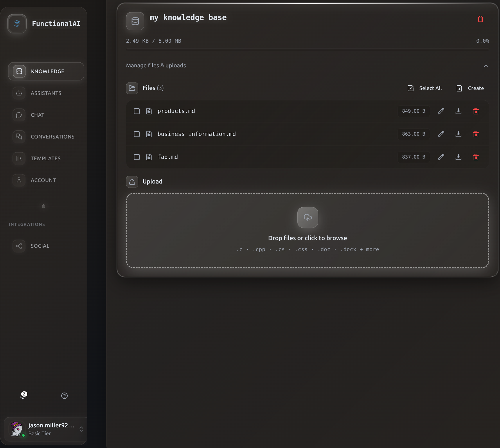Create a new file with Create button
The width and height of the screenshot is (500, 448).
tap(470, 88)
